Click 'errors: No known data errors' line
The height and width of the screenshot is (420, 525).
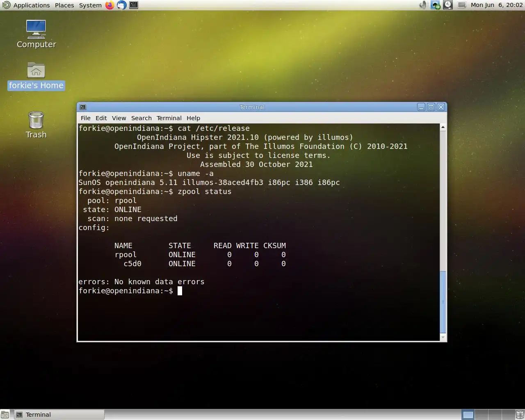pyautogui.click(x=142, y=282)
